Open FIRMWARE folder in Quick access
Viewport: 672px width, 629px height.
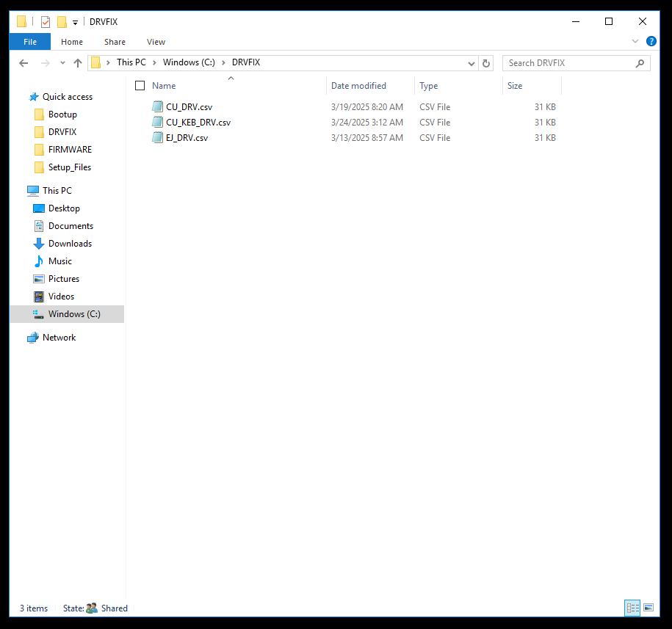(x=70, y=150)
